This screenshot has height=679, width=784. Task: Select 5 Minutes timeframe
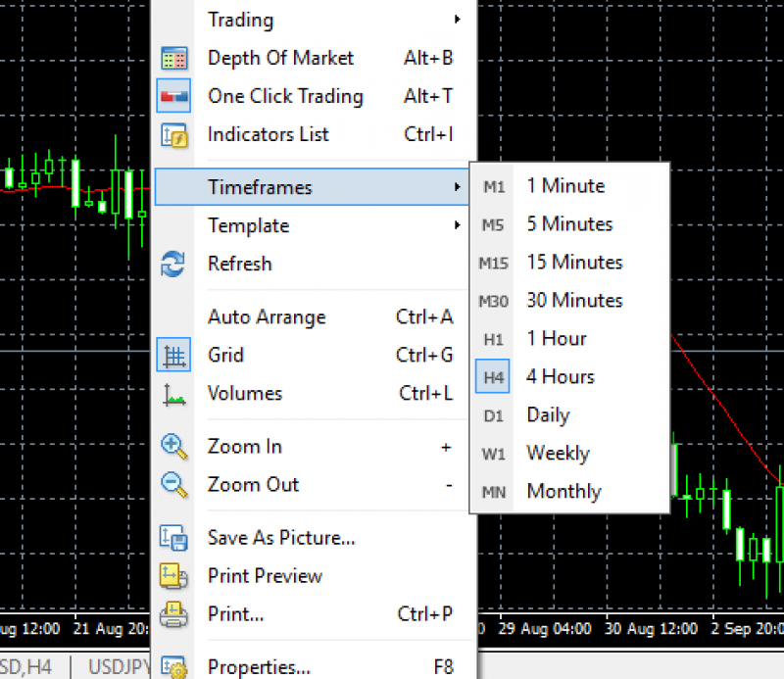click(x=569, y=224)
